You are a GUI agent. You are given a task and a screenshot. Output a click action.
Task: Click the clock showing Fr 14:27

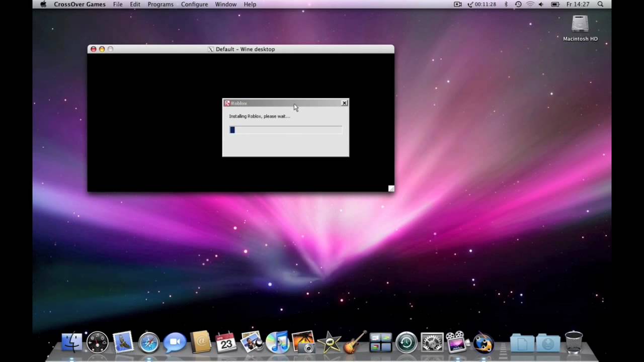(578, 4)
